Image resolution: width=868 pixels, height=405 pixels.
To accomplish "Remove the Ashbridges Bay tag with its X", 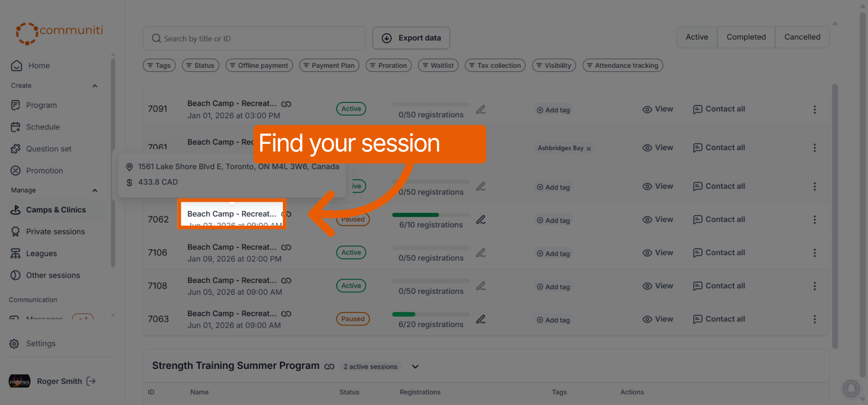I will coord(589,149).
